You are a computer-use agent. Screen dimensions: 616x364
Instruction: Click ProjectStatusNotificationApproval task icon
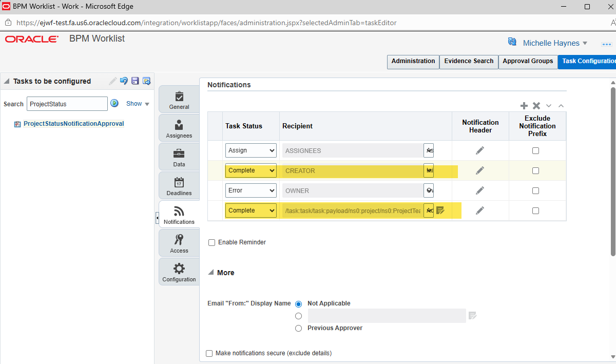17,124
